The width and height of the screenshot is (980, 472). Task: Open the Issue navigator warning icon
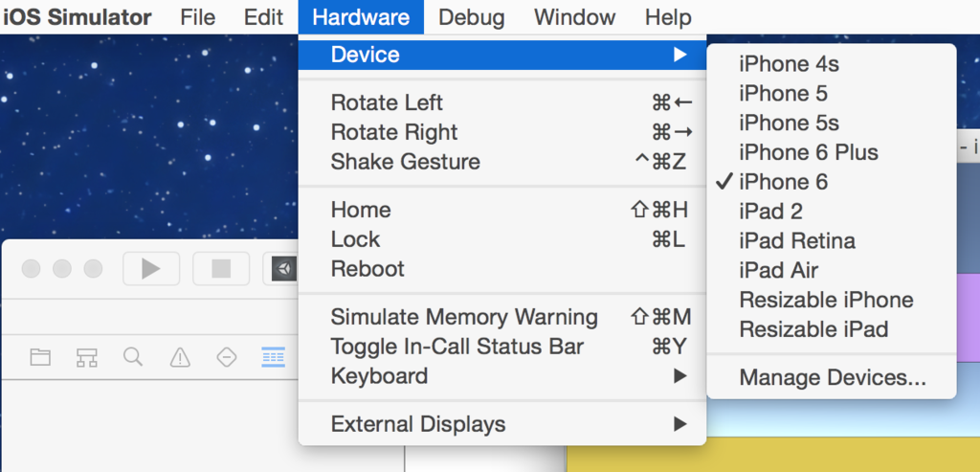pyautogui.click(x=180, y=358)
